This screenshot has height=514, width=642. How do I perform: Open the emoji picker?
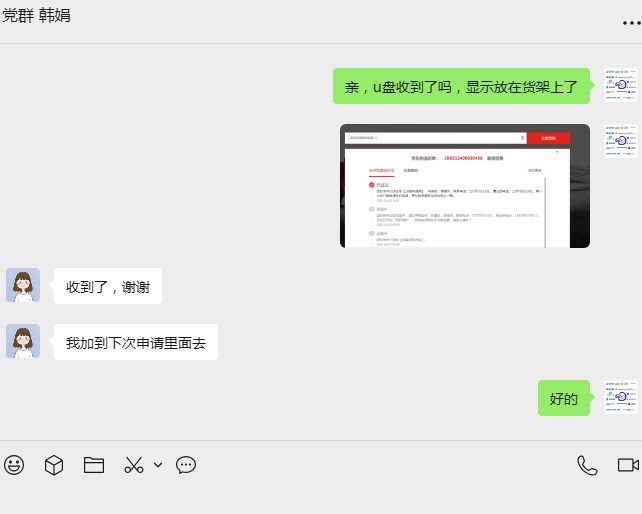(x=14, y=465)
